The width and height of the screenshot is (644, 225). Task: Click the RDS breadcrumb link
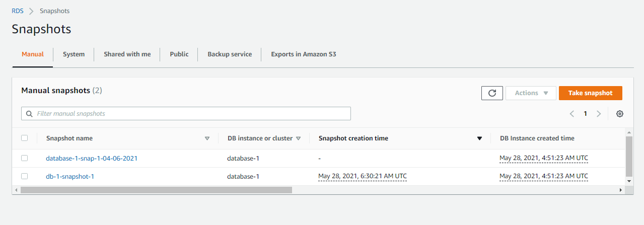(x=18, y=11)
